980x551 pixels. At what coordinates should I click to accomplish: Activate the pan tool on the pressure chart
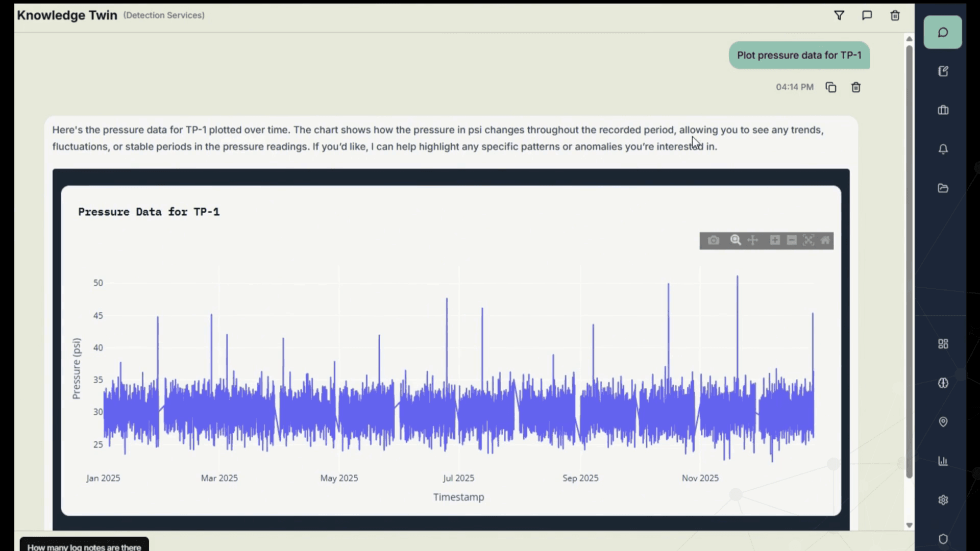(x=753, y=240)
